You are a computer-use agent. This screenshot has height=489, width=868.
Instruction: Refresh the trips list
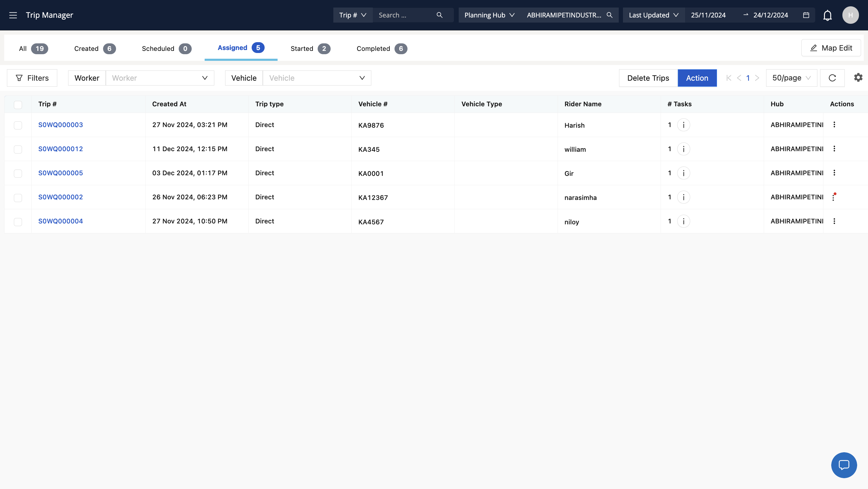tap(832, 78)
